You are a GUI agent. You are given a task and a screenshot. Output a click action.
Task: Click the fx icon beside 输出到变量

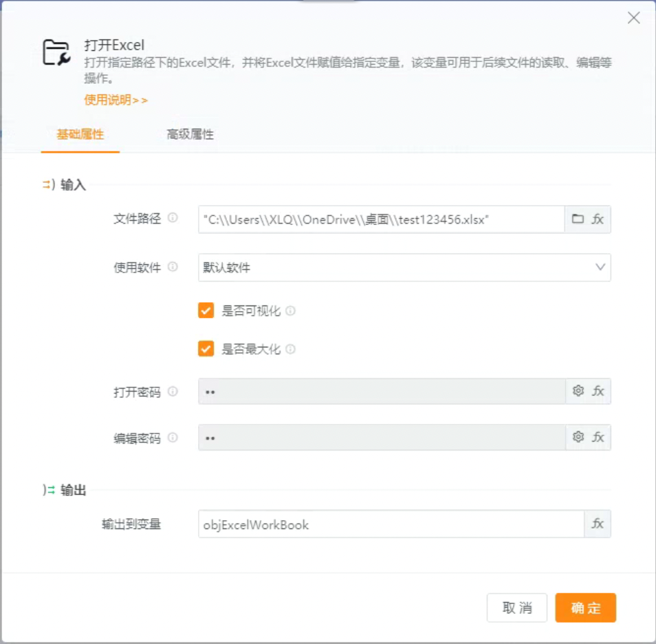click(x=598, y=524)
